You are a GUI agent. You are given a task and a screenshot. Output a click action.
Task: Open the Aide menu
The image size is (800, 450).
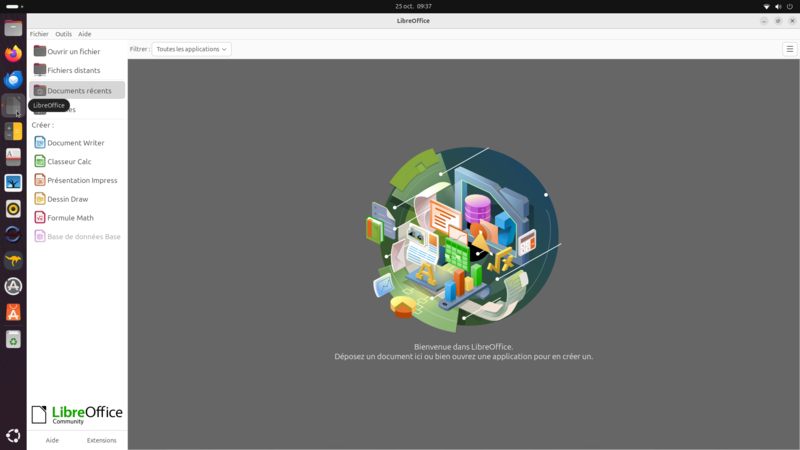85,34
